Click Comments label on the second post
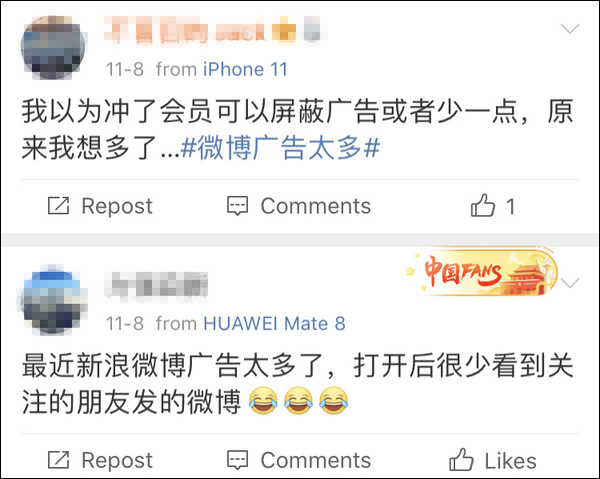Screen dimensions: 600x479 click(x=316, y=460)
